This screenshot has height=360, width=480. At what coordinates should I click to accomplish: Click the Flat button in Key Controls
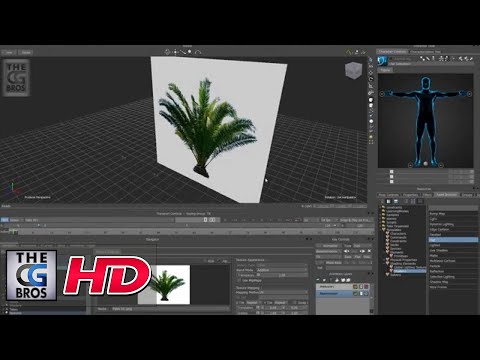pos(357,257)
